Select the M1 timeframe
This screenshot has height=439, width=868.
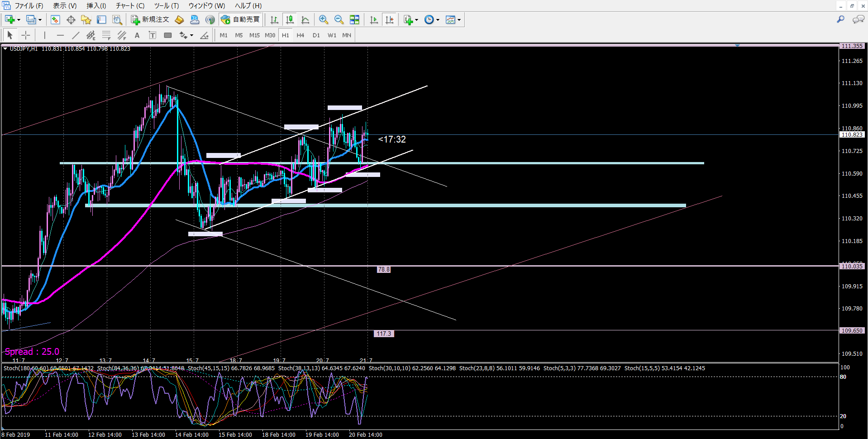point(224,35)
